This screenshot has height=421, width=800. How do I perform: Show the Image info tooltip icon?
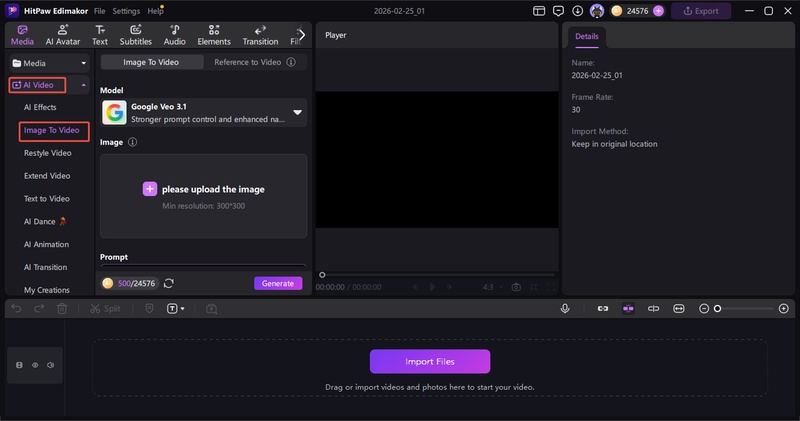[132, 142]
